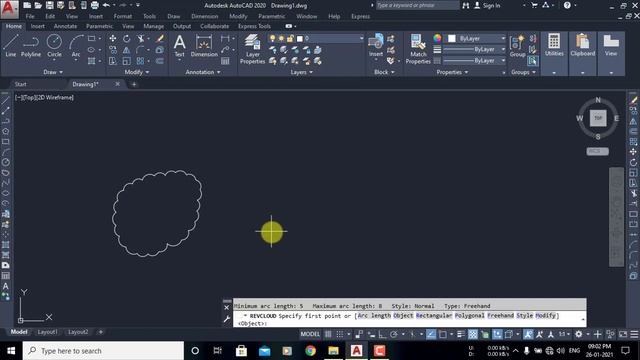Image resolution: width=640 pixels, height=360 pixels.
Task: Click the object color wheel swatch
Action: [437, 38]
